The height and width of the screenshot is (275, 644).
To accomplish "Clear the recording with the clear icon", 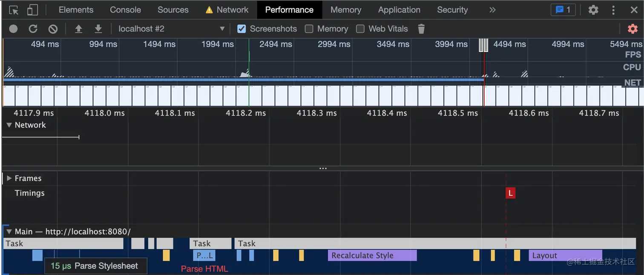I will tap(53, 29).
